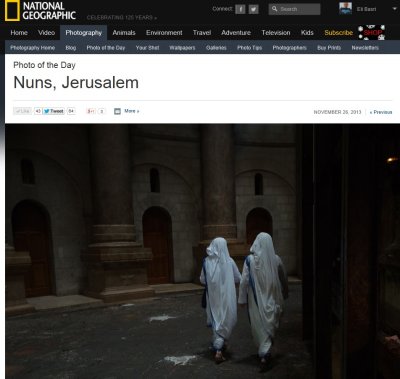400x379 pixels.
Task: Click the search magnifier icon
Action: pos(274,9)
